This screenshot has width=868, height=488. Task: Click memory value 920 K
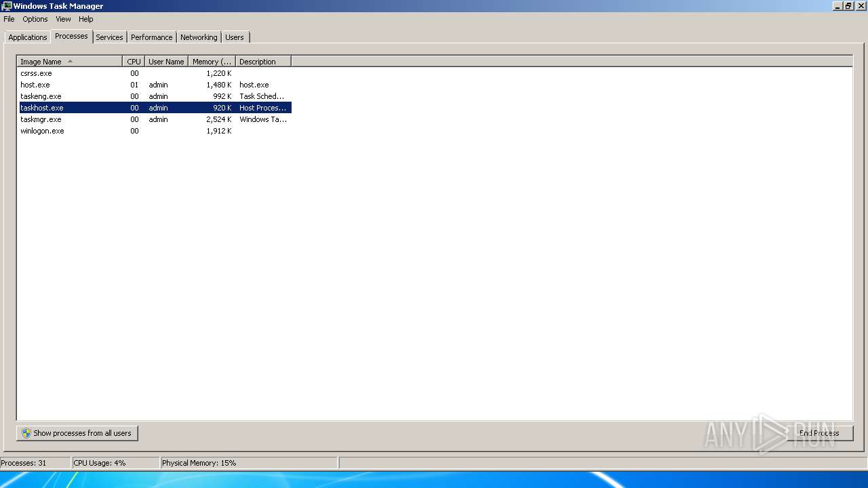point(222,108)
